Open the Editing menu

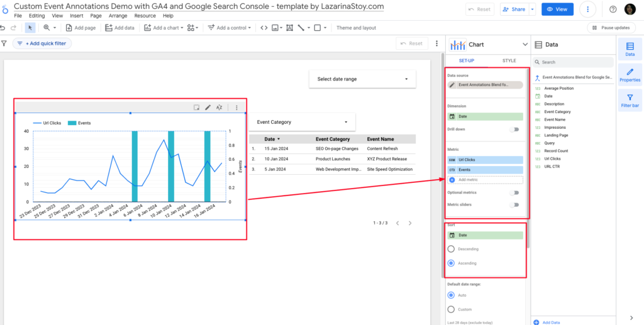tap(37, 16)
